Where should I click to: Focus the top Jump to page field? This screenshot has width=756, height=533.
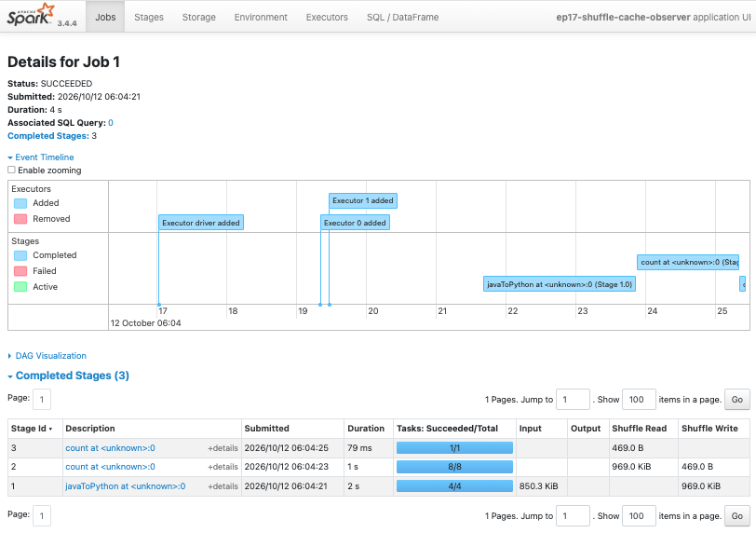click(573, 400)
